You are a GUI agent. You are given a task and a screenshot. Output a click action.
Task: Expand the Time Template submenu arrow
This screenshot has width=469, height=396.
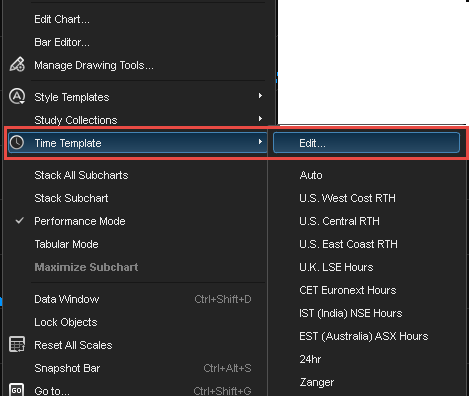260,142
